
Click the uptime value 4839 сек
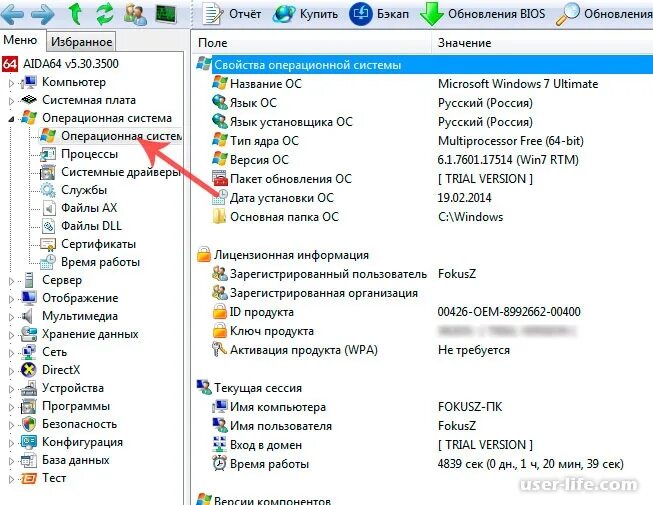531,464
